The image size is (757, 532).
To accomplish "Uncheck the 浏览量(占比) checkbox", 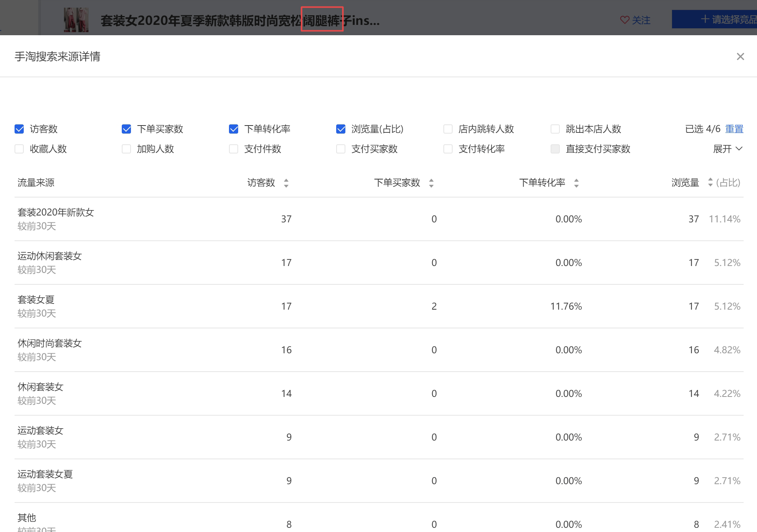I will [x=341, y=129].
